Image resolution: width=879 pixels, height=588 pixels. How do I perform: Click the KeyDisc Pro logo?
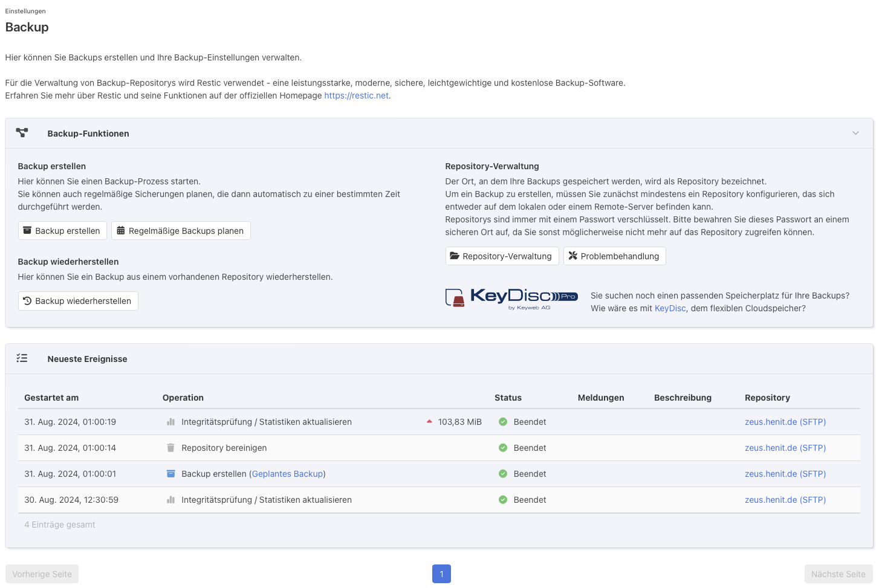511,297
